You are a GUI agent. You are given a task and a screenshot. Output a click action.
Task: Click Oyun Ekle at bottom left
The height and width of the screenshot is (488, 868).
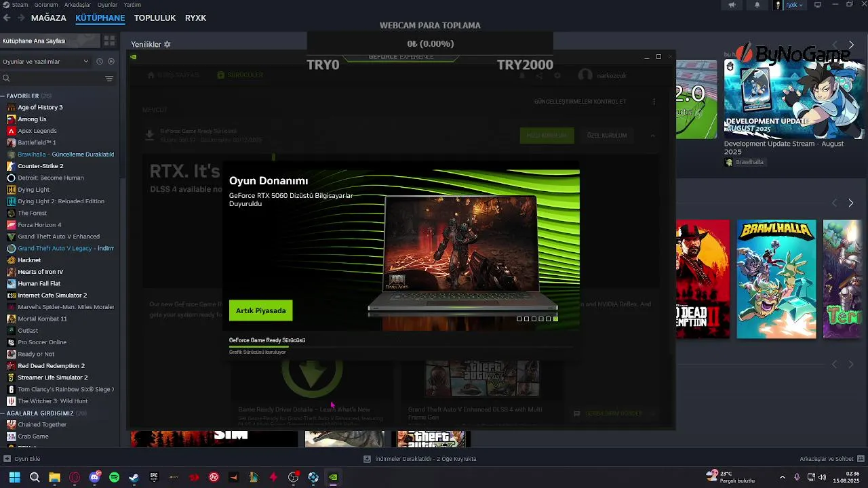(22, 459)
